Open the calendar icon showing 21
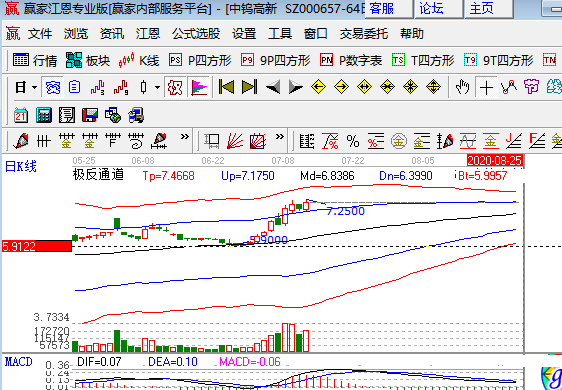This screenshot has height=390, width=562. [x=21, y=115]
